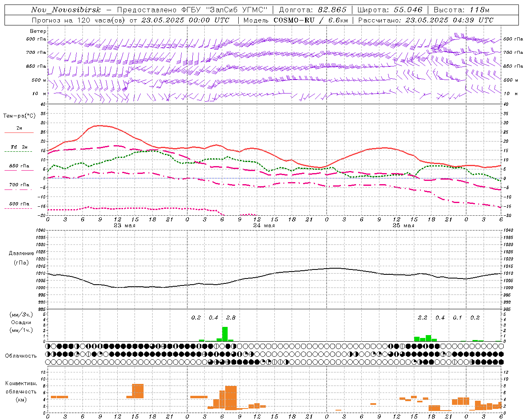Click the "Давление" pressure chart label

tap(21, 253)
